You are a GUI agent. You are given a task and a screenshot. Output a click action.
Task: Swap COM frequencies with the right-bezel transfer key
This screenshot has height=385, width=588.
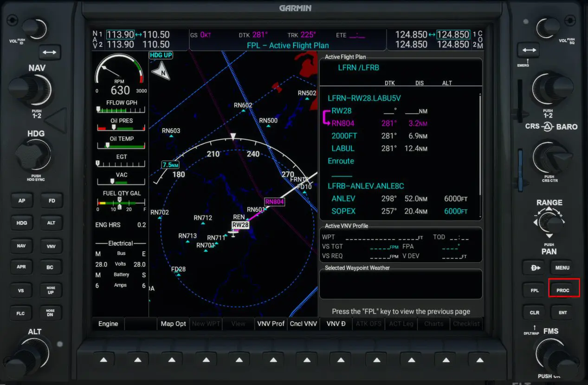pos(528,50)
